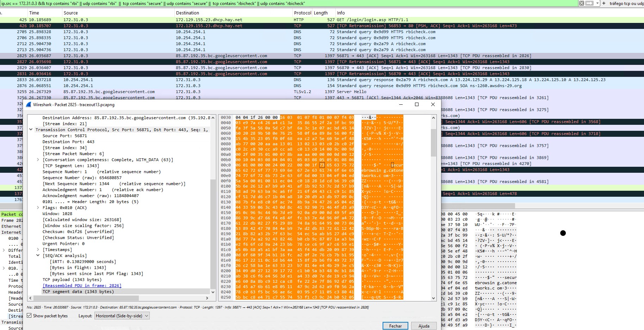Sort packets by the Protocol column header
This screenshot has height=330, width=644.
pos(302,13)
